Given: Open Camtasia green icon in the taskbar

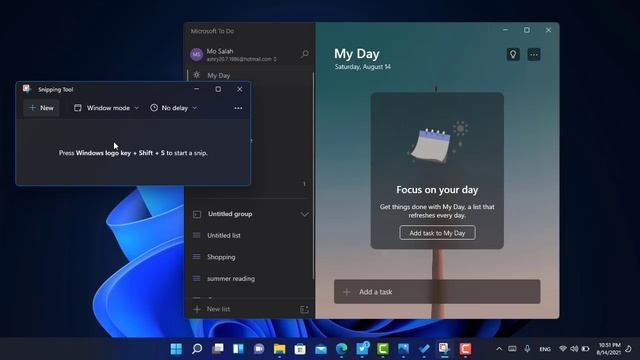Looking at the screenshot, I should click(x=383, y=349).
